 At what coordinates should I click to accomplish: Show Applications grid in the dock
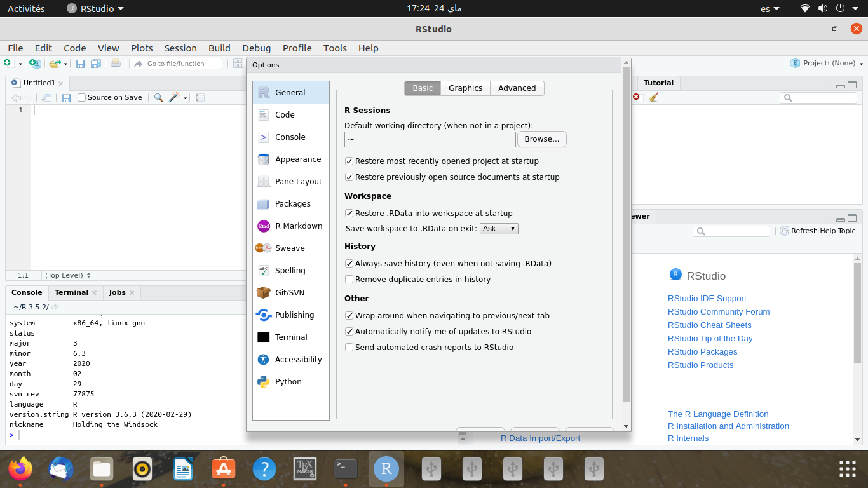pos(848,469)
